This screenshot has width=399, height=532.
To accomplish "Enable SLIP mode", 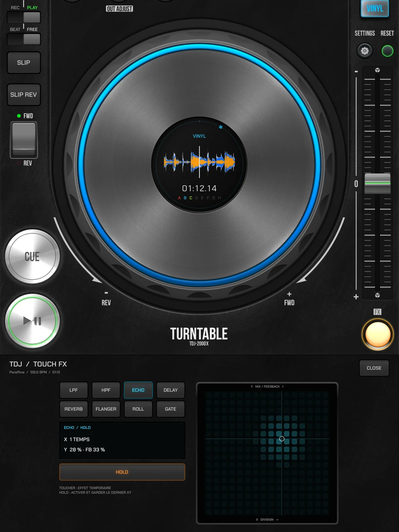I will coord(24,63).
